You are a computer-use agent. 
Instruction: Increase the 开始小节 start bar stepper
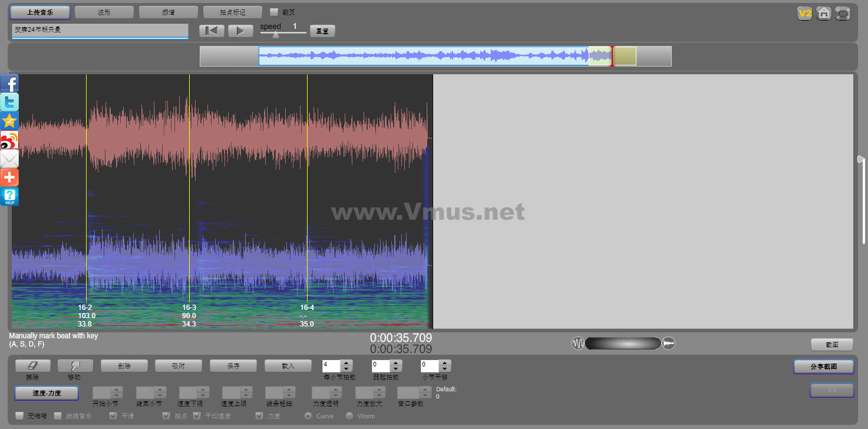117,390
